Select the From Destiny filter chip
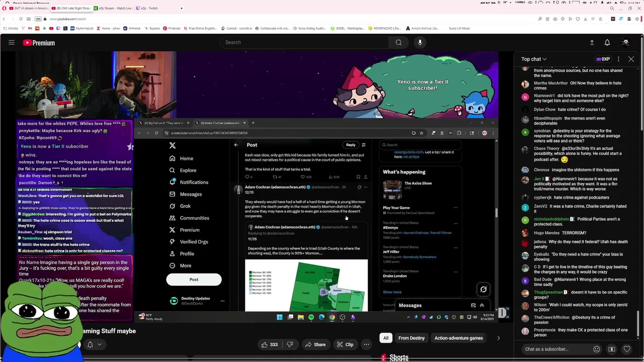 [x=412, y=338]
